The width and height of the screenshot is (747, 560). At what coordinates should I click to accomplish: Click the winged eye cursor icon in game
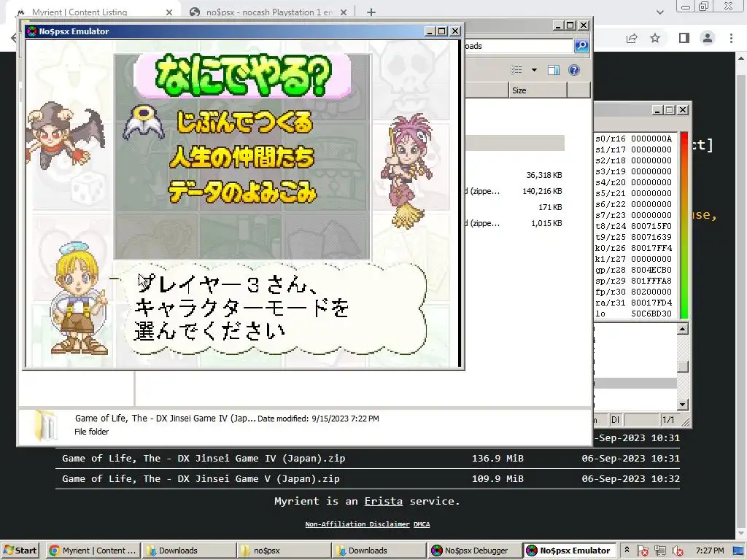pyautogui.click(x=144, y=122)
